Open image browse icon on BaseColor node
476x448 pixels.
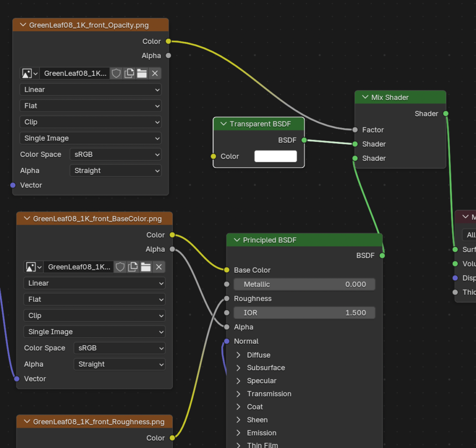pyautogui.click(x=33, y=267)
